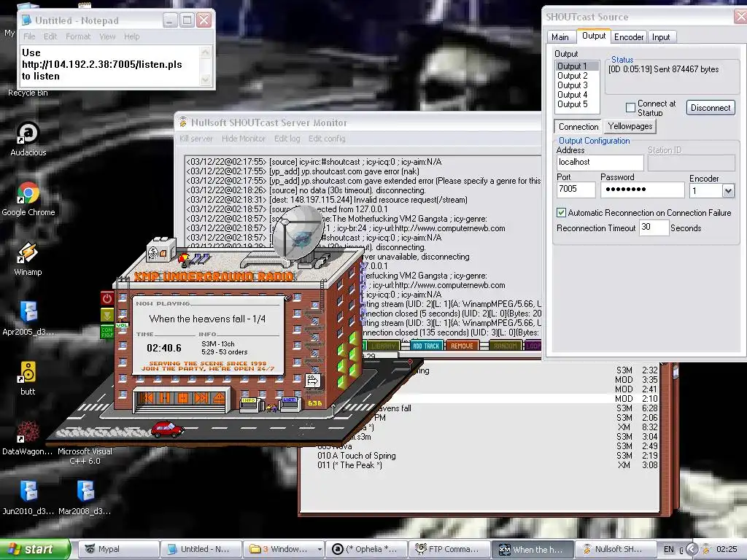Screen dimensions: 747x560
Task: Select the Connection sub-tab
Action: tap(578, 127)
